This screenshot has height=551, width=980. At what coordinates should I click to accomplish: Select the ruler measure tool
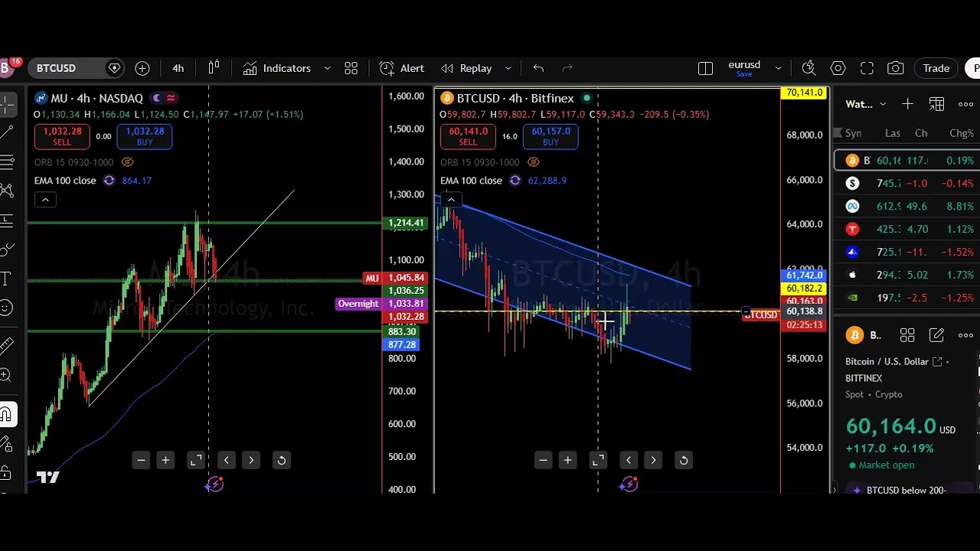pyautogui.click(x=6, y=345)
